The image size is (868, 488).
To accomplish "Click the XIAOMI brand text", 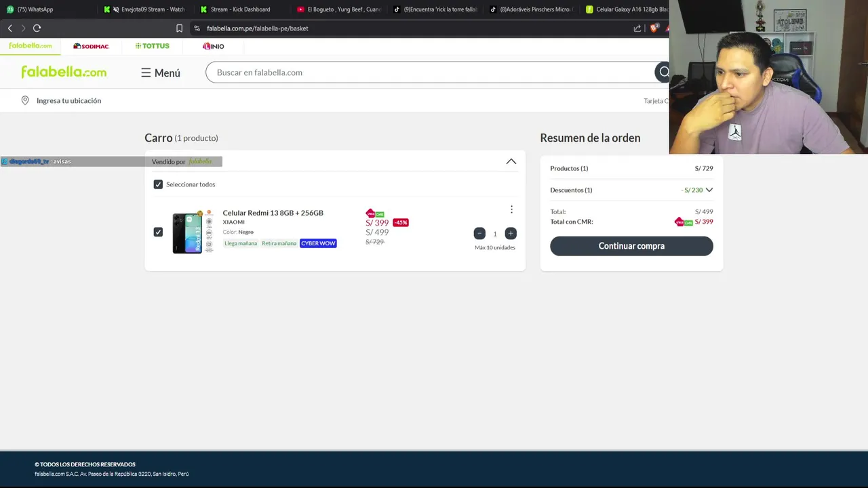I will coord(234,222).
